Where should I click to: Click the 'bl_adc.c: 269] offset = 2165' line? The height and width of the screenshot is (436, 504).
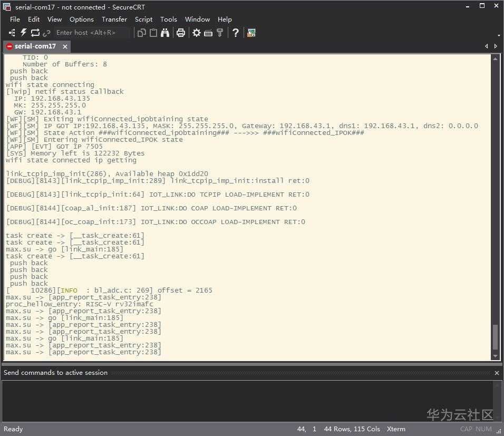tap(109, 290)
